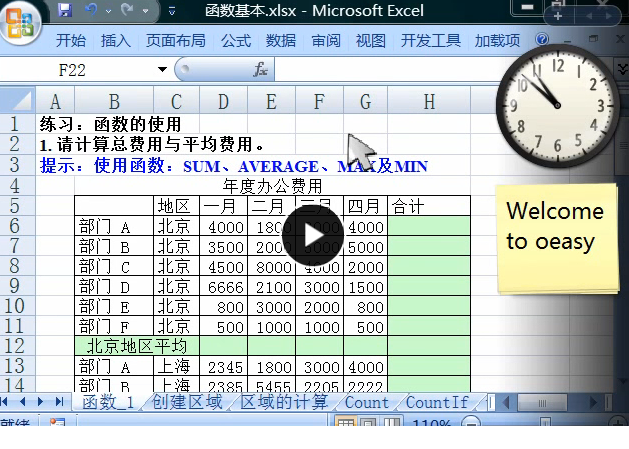Go to first sheet tab navigation arrow

tap(5, 401)
